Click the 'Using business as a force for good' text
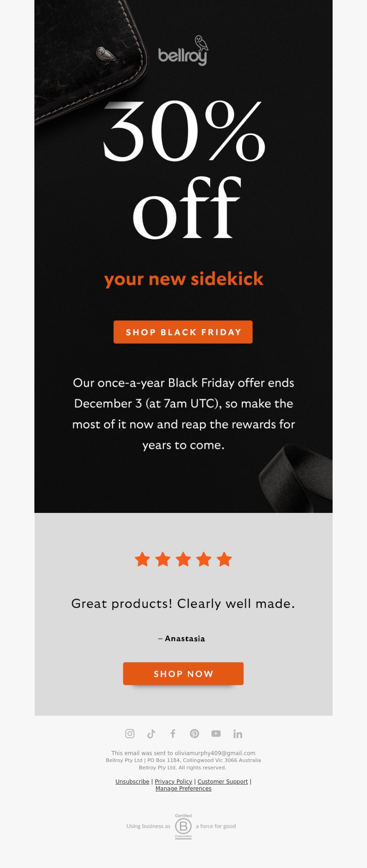Viewport: 367px width, 868px height. [181, 826]
